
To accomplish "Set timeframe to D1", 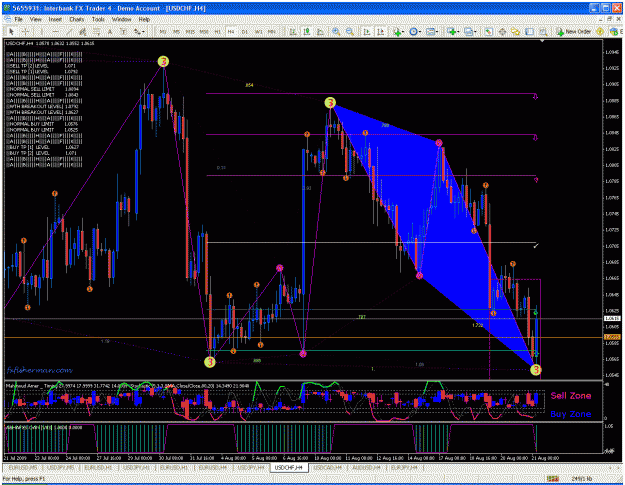I will coord(245,31).
